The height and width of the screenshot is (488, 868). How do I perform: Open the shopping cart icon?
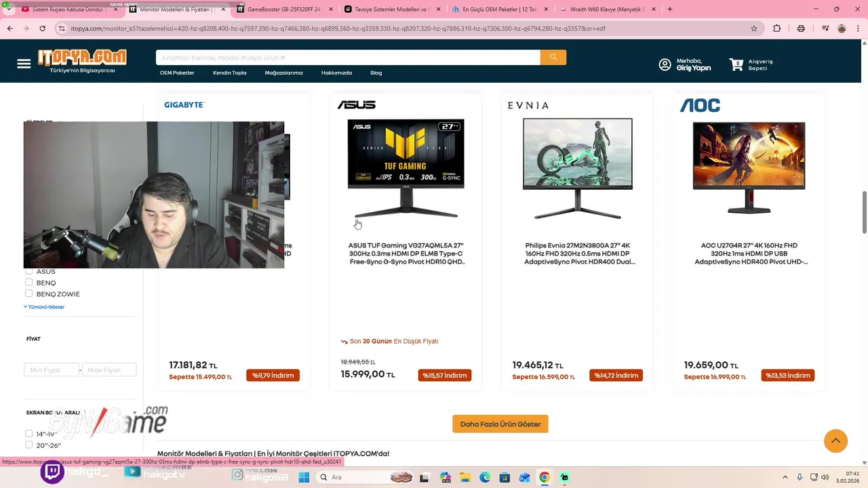click(736, 64)
